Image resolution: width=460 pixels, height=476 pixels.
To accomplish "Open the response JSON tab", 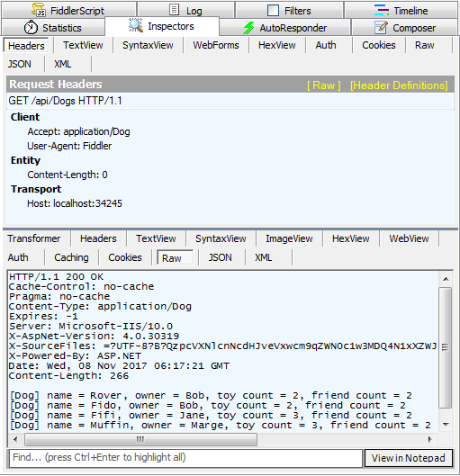I will tap(221, 257).
